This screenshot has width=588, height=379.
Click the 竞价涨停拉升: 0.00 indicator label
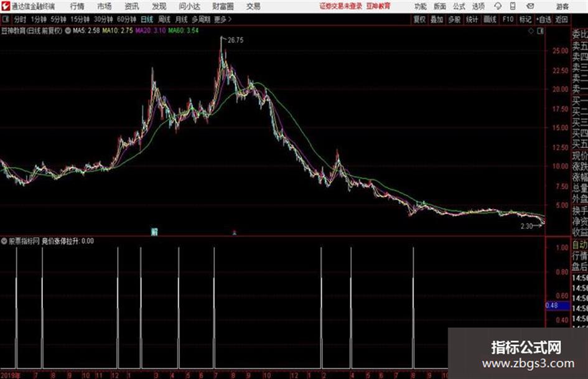coord(67,241)
